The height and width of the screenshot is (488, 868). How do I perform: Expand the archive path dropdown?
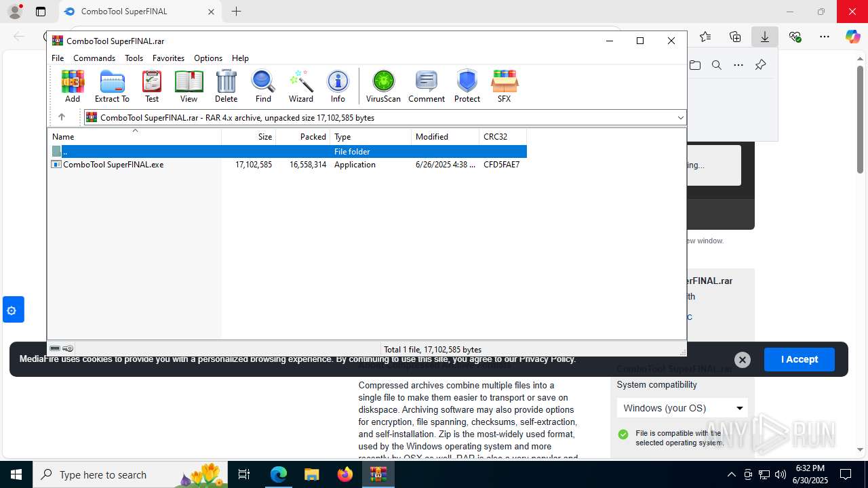tap(680, 118)
